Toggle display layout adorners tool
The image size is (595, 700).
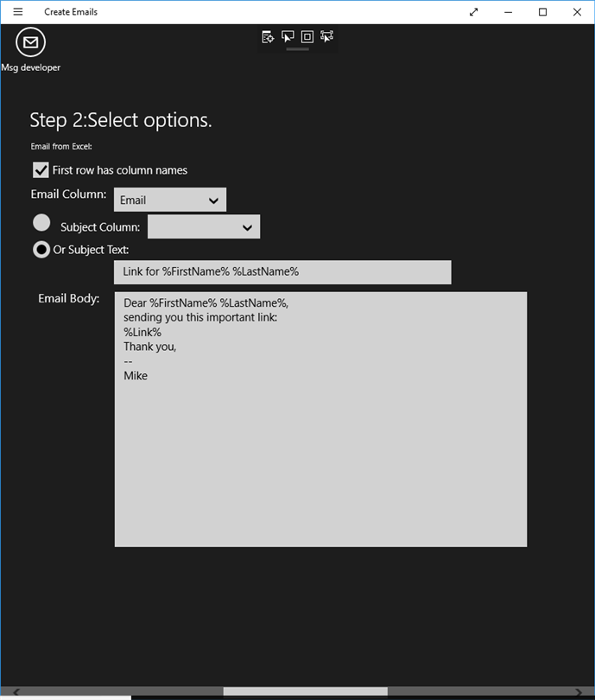[x=307, y=36]
